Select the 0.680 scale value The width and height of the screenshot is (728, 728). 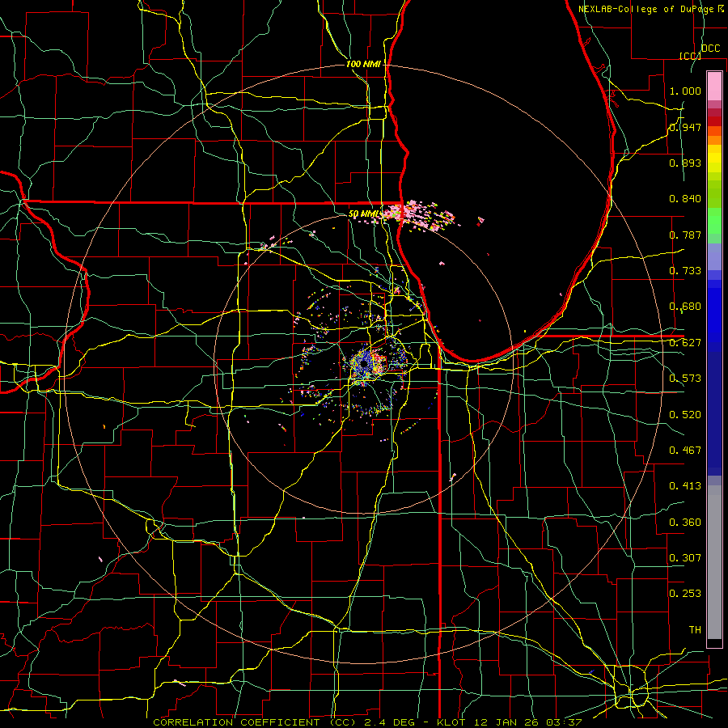coord(685,307)
